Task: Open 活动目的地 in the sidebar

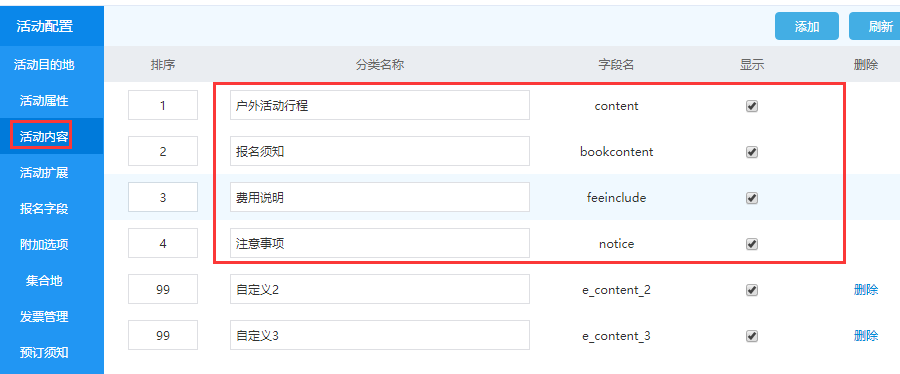Action: click(x=44, y=65)
